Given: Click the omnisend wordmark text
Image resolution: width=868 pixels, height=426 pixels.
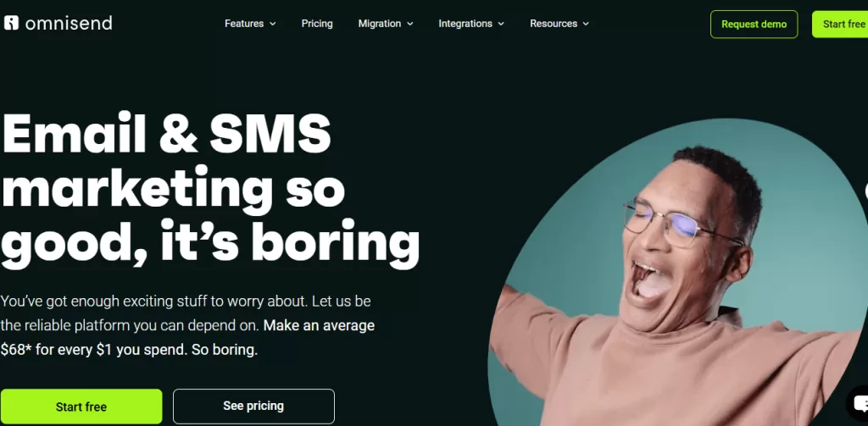Looking at the screenshot, I should point(69,23).
